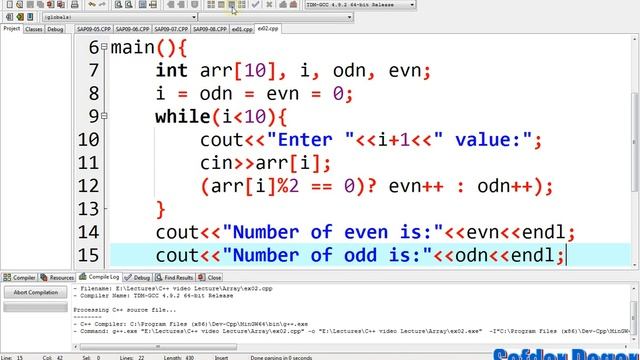Viewport: 640px width, 360px height.
Task: Open the (globals) scope dropdown
Action: pos(120,17)
